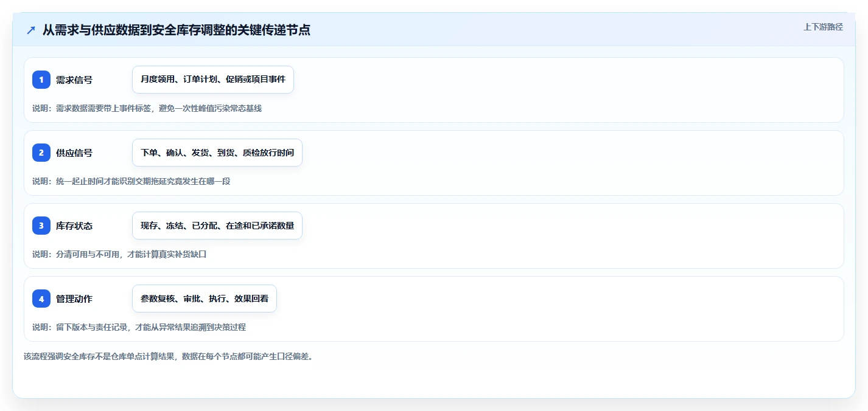Click the 下单、确认、发货 chip

coord(217,153)
